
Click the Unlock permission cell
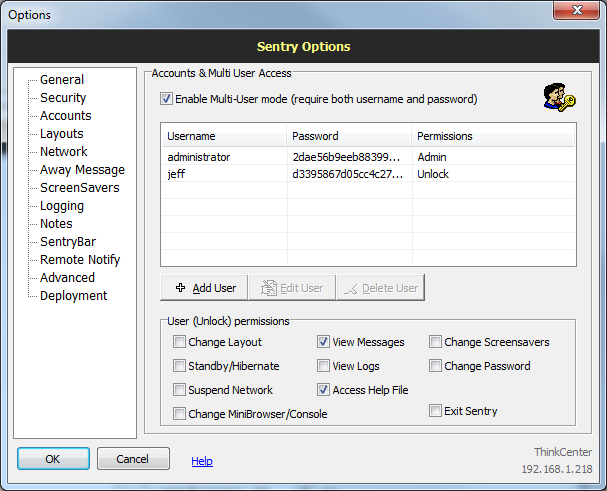tap(433, 174)
